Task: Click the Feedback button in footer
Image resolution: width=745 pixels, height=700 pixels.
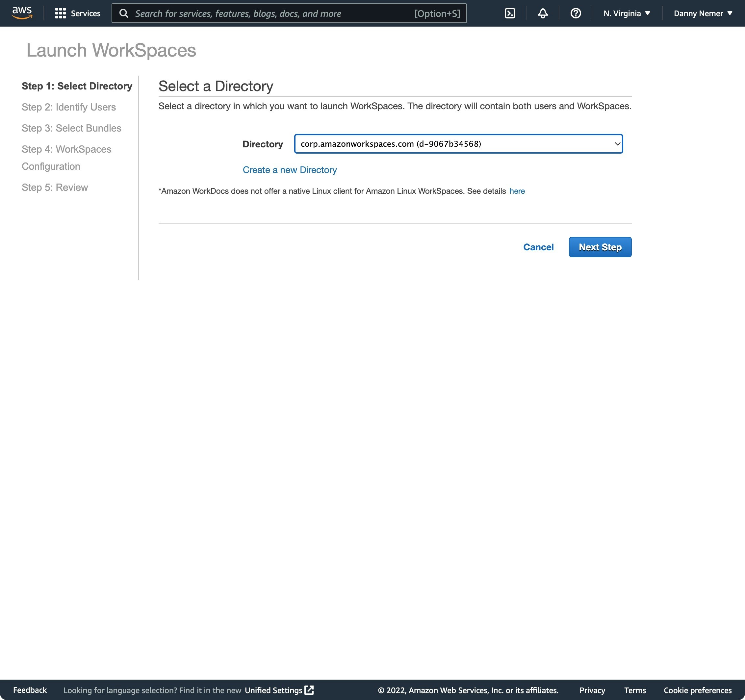Action: click(30, 690)
